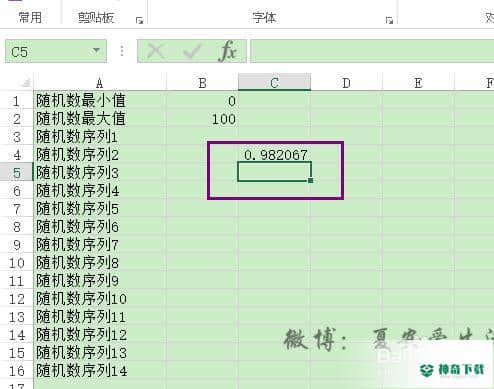Viewport: 494px width, 389px height.
Task: Select row 7 header
Action: [16, 209]
